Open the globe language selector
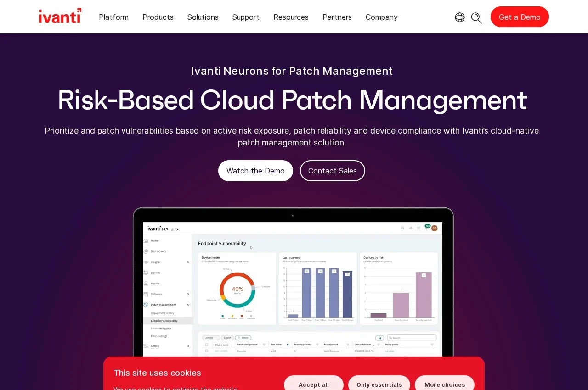Viewport: 588px width, 390px height. pyautogui.click(x=460, y=17)
